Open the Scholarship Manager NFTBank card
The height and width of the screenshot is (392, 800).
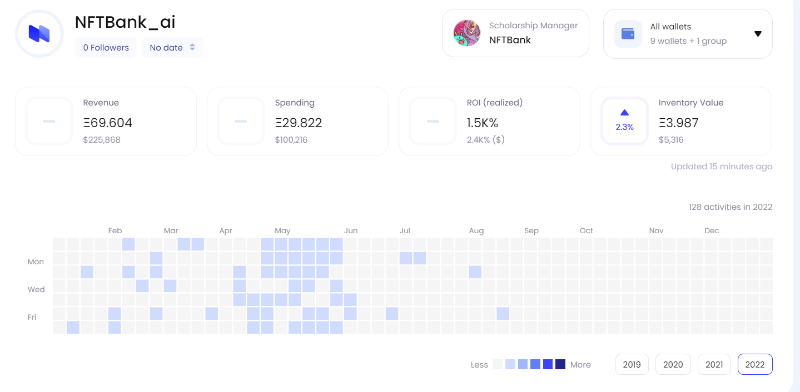tap(516, 33)
